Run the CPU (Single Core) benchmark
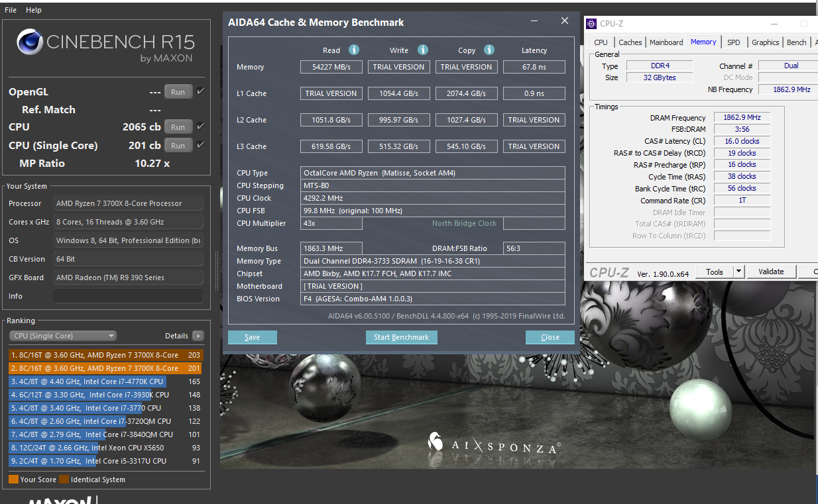The height and width of the screenshot is (504, 818). [178, 145]
